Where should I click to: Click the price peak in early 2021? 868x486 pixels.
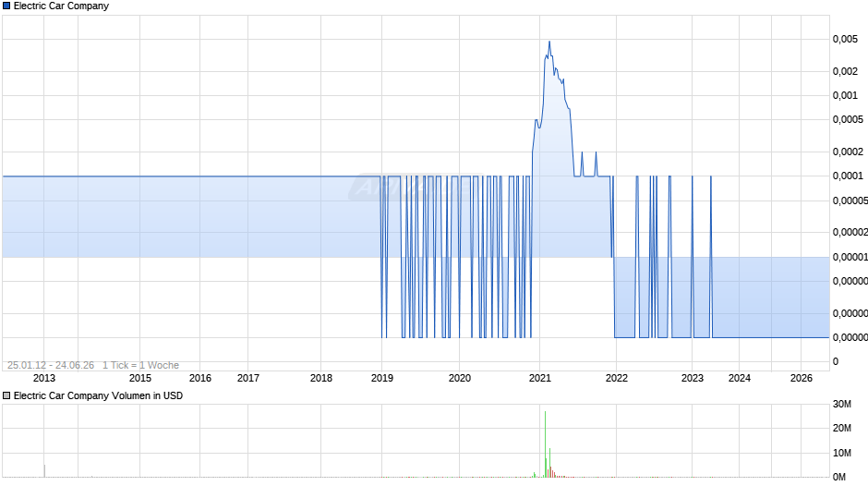click(549, 42)
